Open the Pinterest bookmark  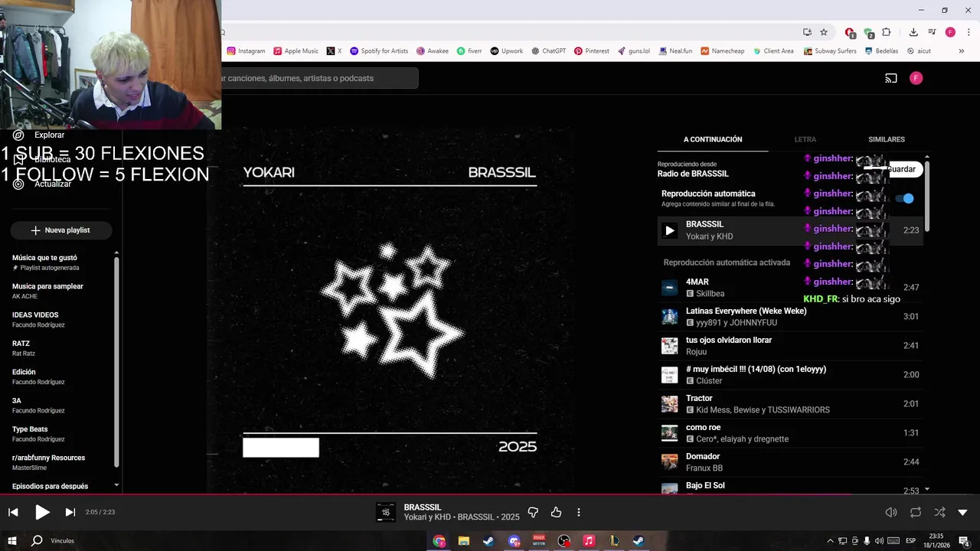point(592,51)
